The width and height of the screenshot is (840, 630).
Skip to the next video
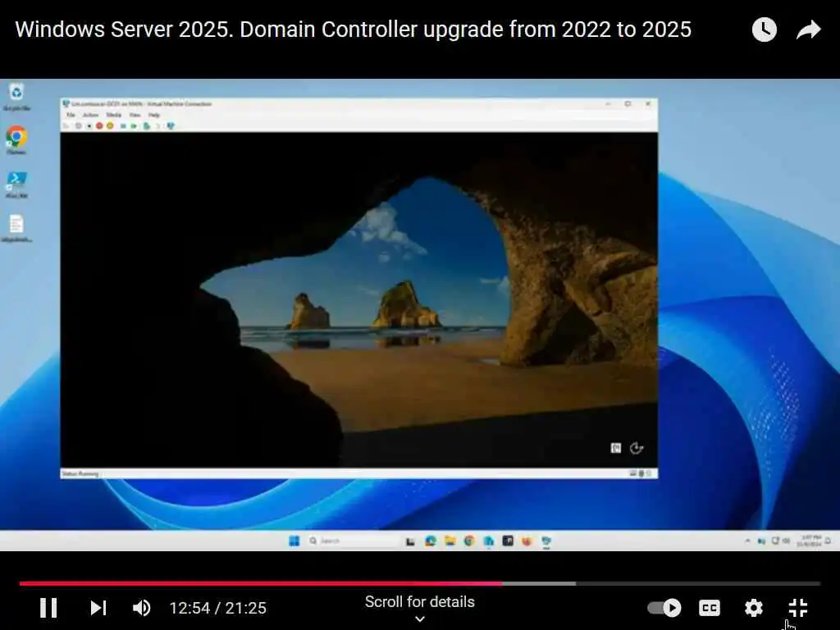pyautogui.click(x=98, y=608)
